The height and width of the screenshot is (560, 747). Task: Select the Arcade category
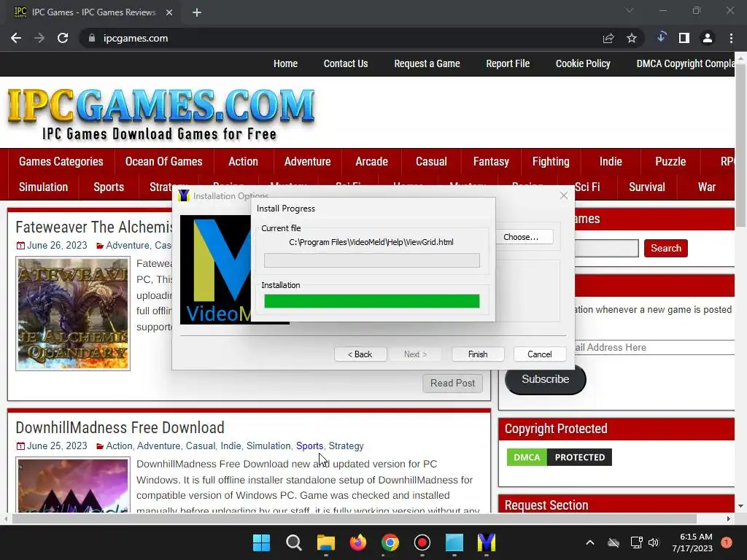pyautogui.click(x=371, y=161)
